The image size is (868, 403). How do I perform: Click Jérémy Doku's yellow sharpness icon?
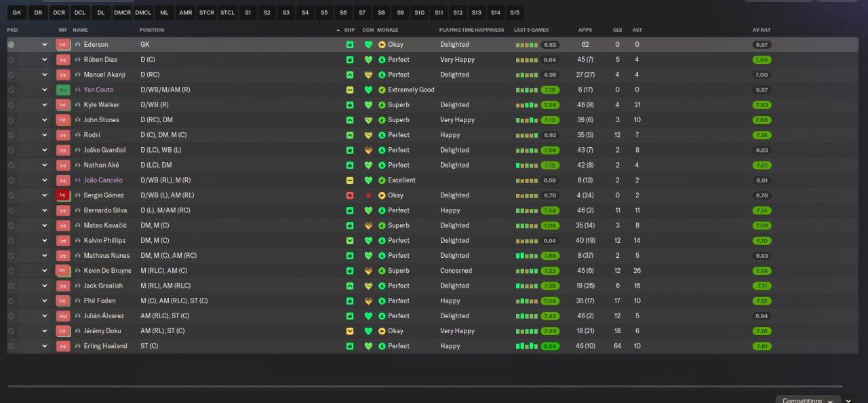point(350,331)
